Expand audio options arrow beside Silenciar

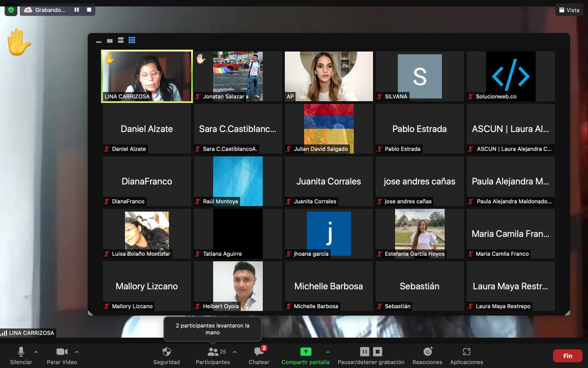tap(36, 352)
